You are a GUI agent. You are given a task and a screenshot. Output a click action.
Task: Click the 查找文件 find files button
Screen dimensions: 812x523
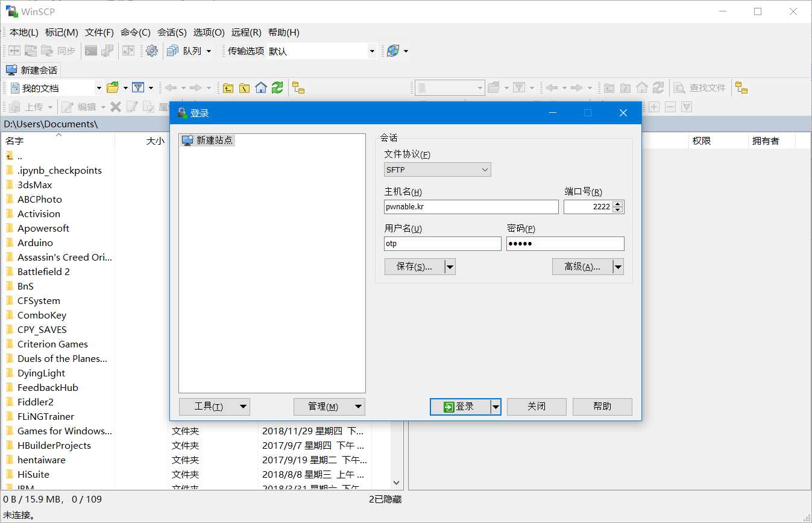pyautogui.click(x=700, y=88)
